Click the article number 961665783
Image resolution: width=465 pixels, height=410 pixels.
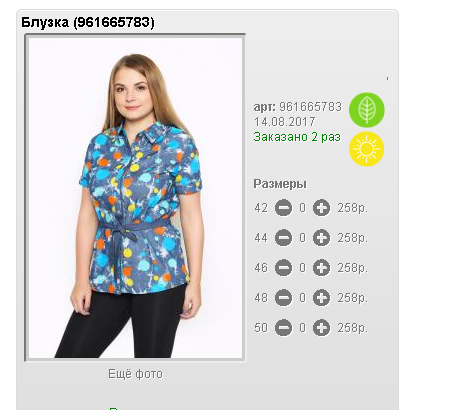pyautogui.click(x=310, y=107)
